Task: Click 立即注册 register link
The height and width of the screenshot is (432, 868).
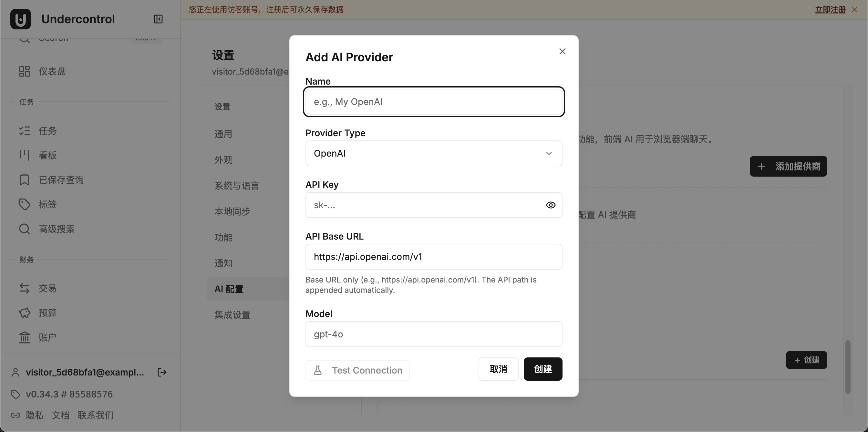Action: click(x=830, y=10)
